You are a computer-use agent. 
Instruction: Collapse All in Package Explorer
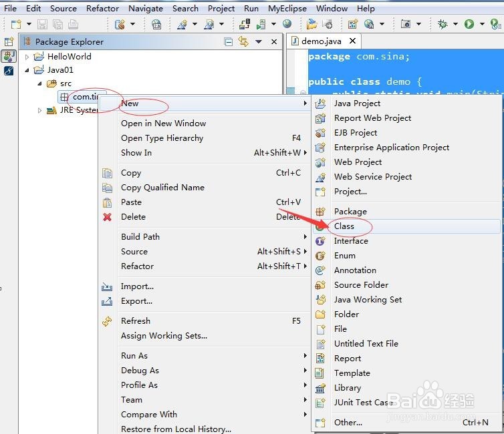tap(228, 41)
